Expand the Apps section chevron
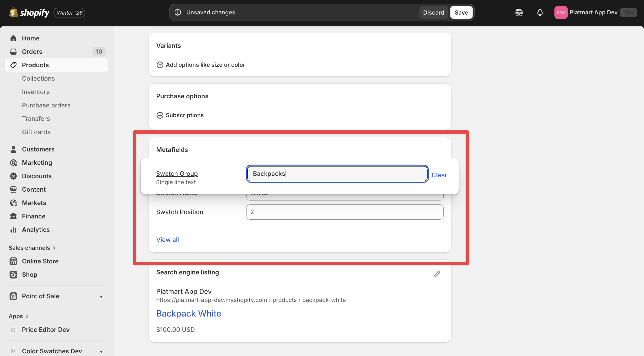This screenshot has width=644, height=356. click(27, 316)
